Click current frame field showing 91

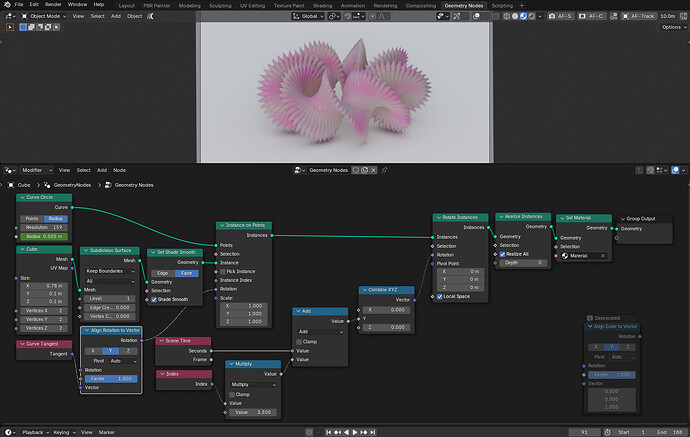584,432
